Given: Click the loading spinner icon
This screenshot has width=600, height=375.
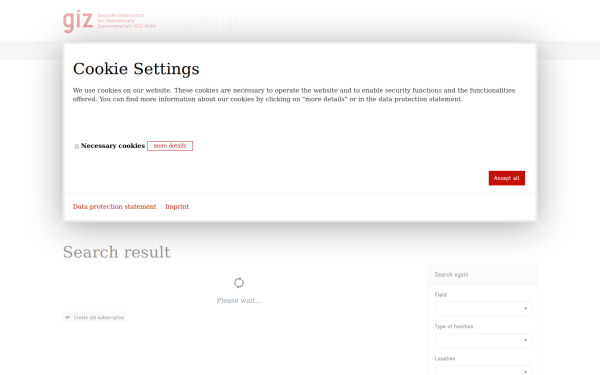Looking at the screenshot, I should 239,283.
